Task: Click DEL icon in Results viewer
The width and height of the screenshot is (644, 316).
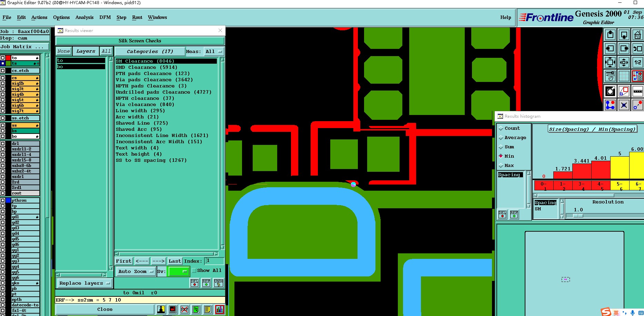Action: pos(194,283)
